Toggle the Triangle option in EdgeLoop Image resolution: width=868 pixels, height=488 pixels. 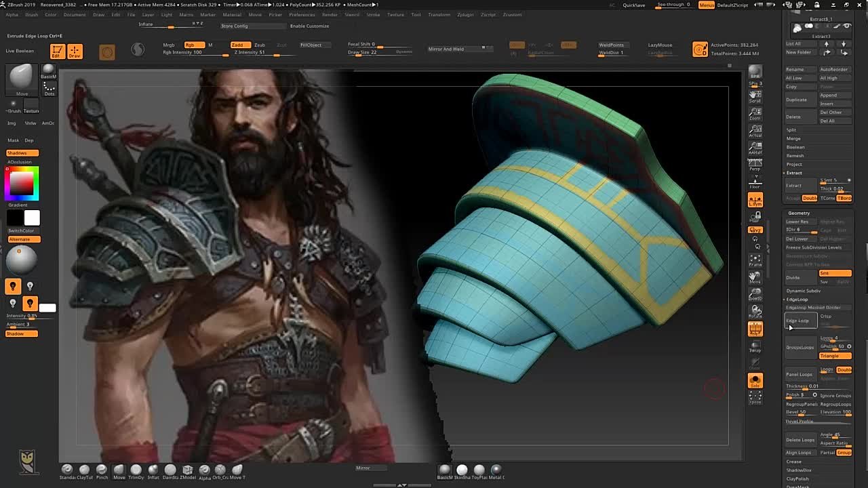(x=835, y=356)
